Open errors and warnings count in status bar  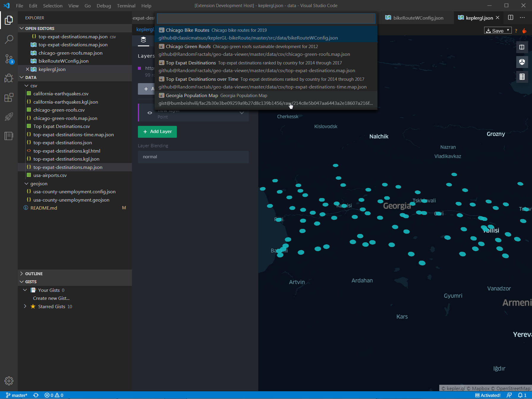[x=54, y=395]
